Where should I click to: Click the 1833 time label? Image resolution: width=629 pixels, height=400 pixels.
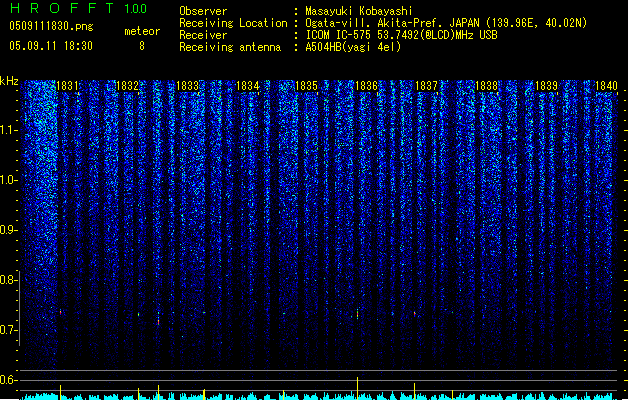tap(187, 86)
